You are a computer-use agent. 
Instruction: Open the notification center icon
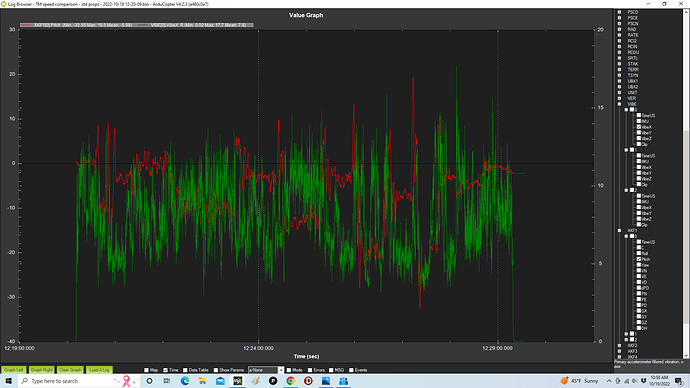(679, 381)
